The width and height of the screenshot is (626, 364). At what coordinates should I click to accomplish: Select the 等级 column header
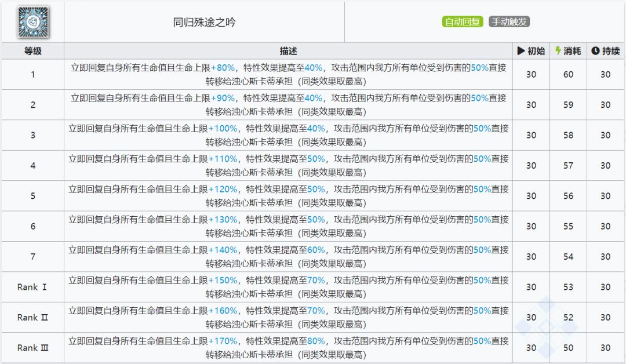[32, 50]
